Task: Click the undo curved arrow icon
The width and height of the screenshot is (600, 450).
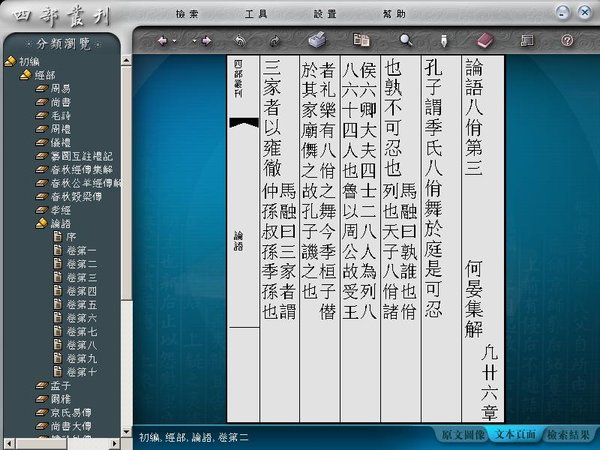Action: tap(240, 41)
